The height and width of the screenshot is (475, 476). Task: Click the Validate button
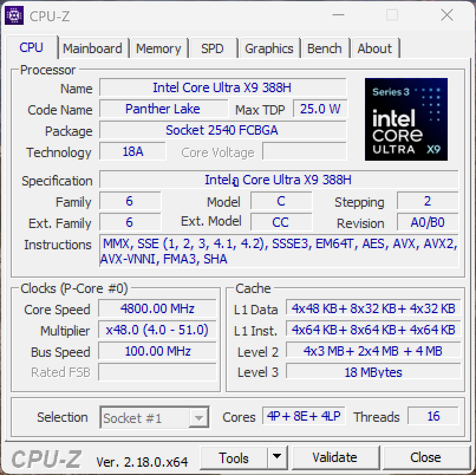pos(335,458)
